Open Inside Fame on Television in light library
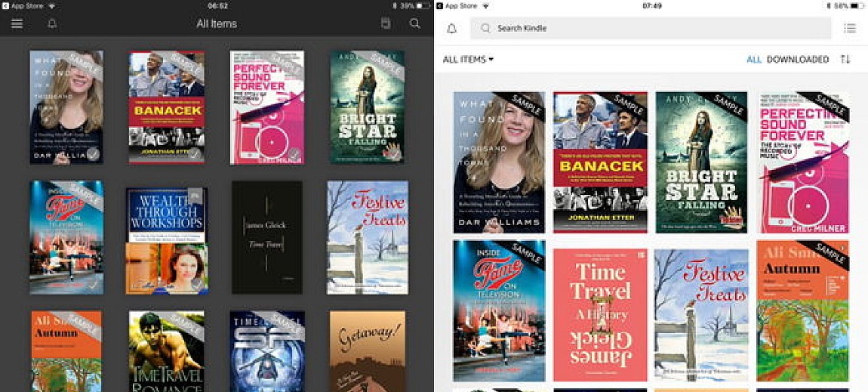Screen dimensions: 868x392 point(500,310)
